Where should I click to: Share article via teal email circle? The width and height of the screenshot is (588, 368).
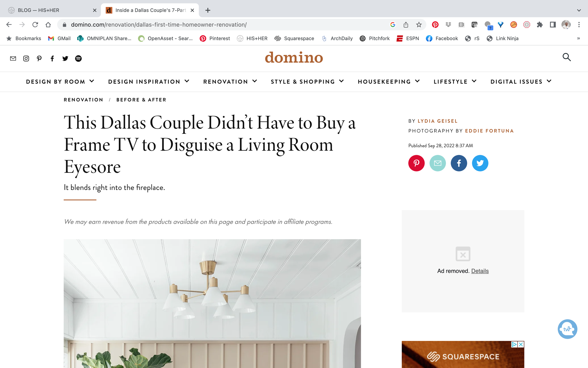[x=437, y=163]
